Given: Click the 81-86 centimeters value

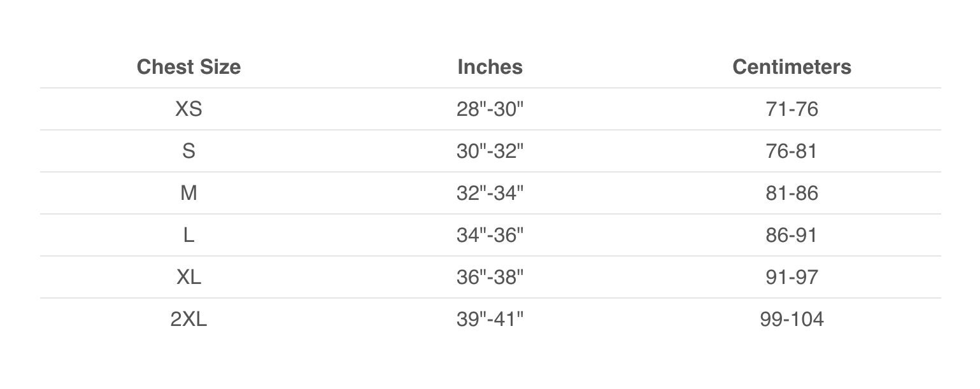Looking at the screenshot, I should click(792, 193).
